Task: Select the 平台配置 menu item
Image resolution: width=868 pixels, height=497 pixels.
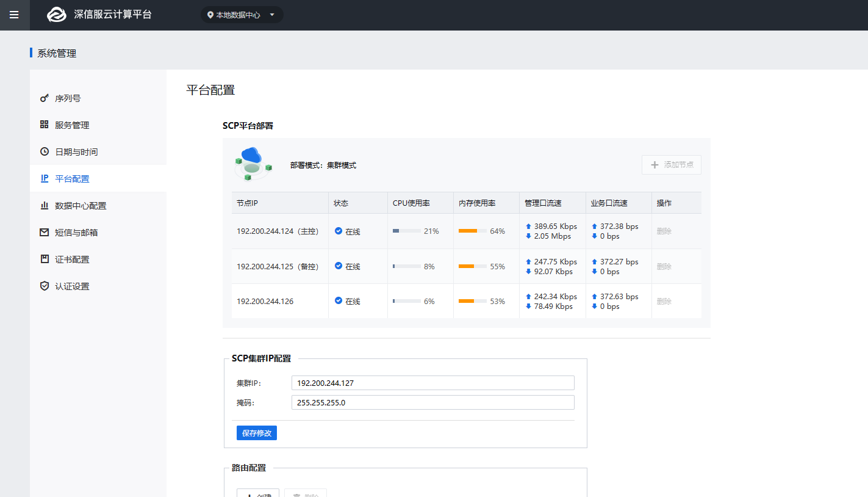Action: click(98, 178)
